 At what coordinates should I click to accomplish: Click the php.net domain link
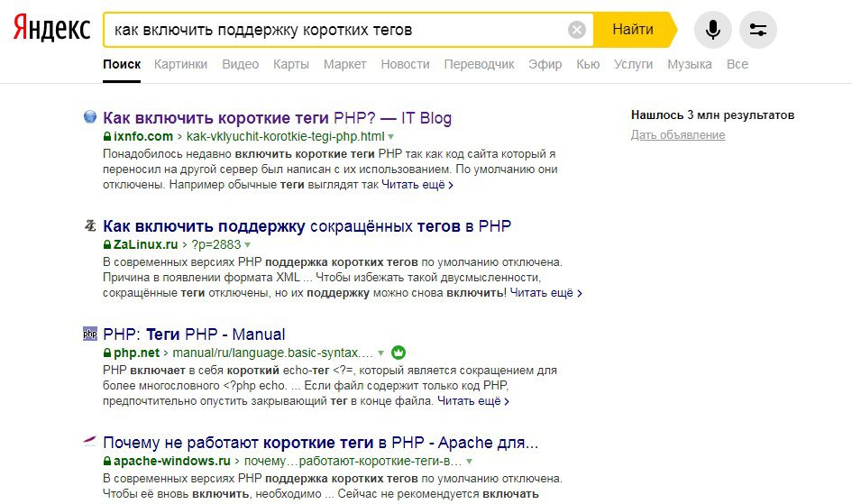click(x=136, y=353)
